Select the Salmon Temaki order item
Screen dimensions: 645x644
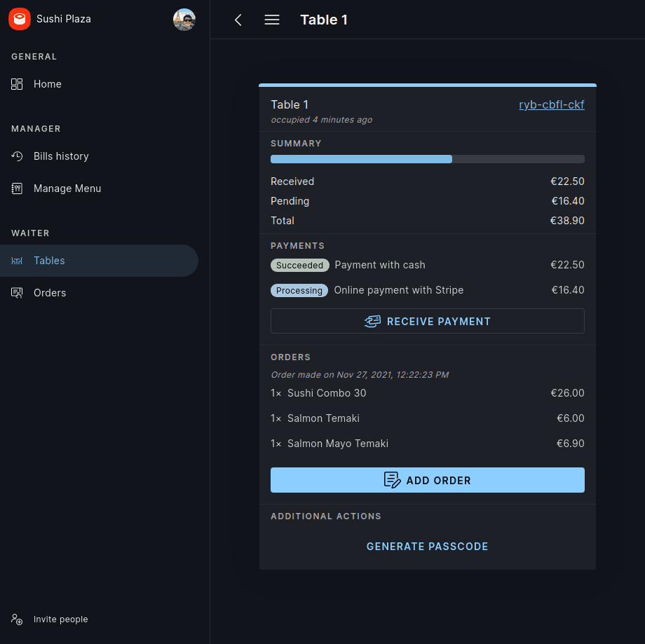pos(428,418)
